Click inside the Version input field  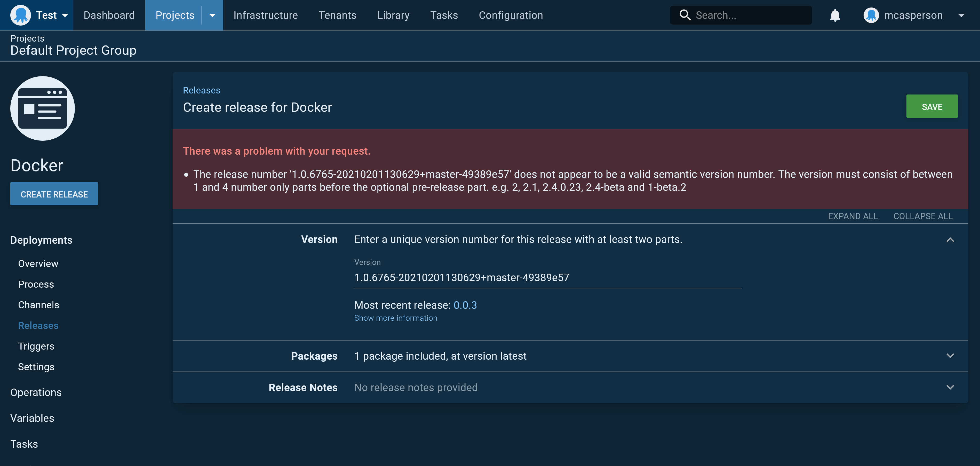(x=495, y=277)
